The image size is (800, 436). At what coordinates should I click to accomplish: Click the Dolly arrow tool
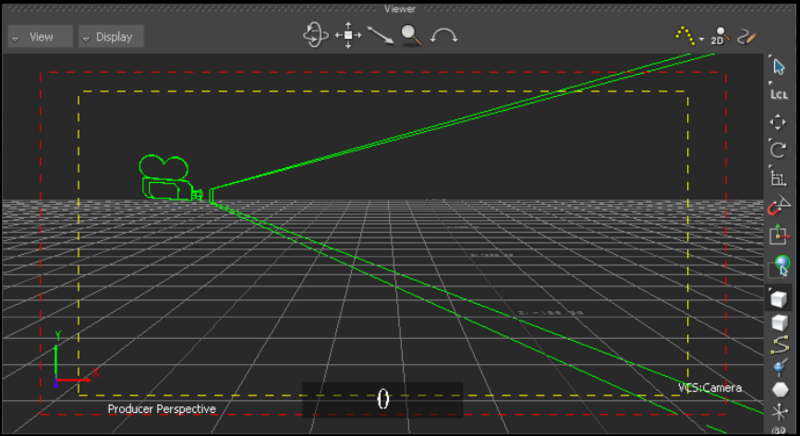[x=380, y=36]
